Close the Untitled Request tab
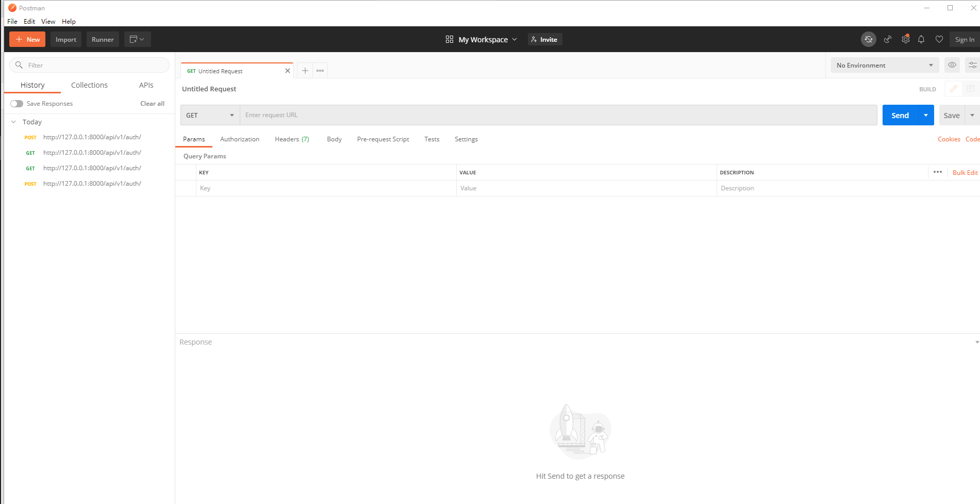980x504 pixels. tap(288, 71)
